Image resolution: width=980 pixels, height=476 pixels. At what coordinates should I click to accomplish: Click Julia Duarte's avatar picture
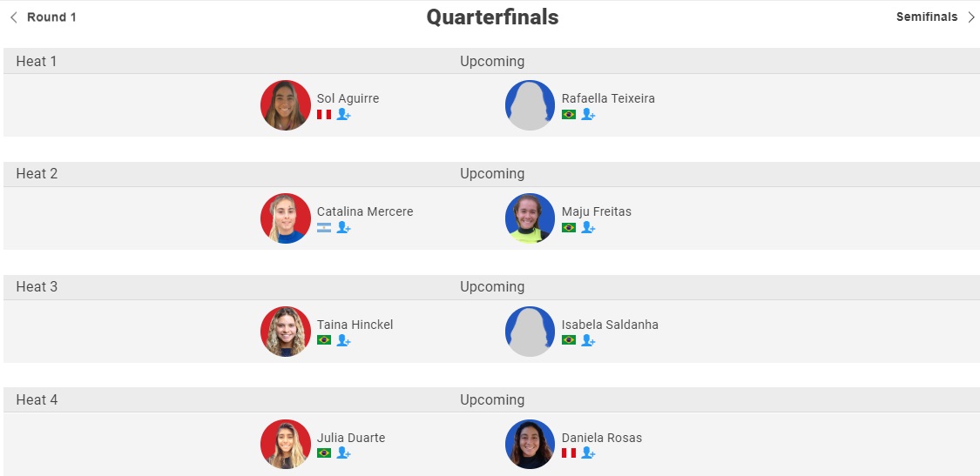(286, 444)
